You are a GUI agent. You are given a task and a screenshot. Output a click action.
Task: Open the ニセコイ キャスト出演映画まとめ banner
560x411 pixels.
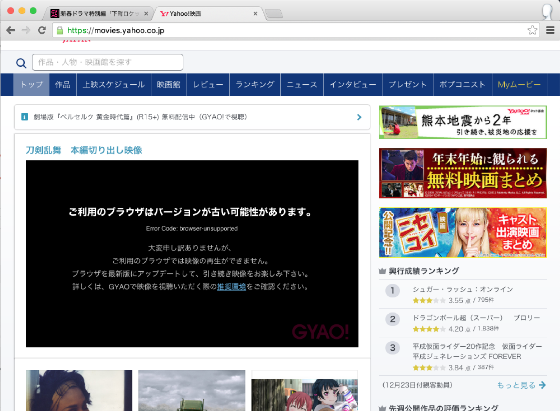[463, 232]
